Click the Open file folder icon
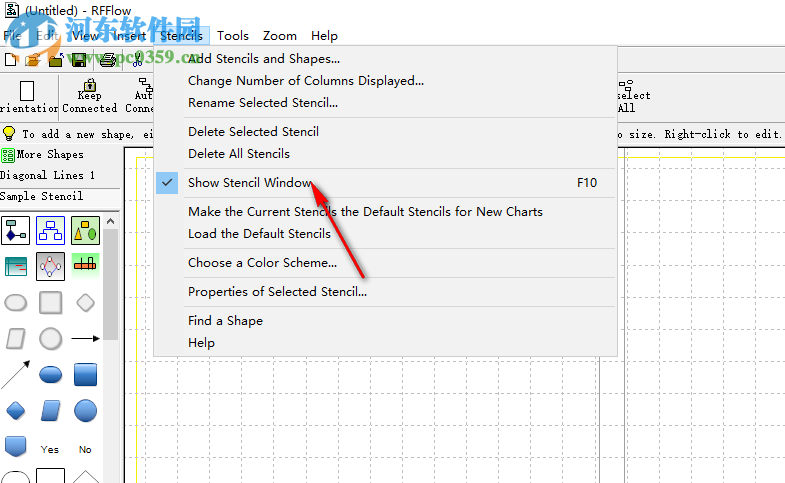The image size is (785, 483). (33, 60)
